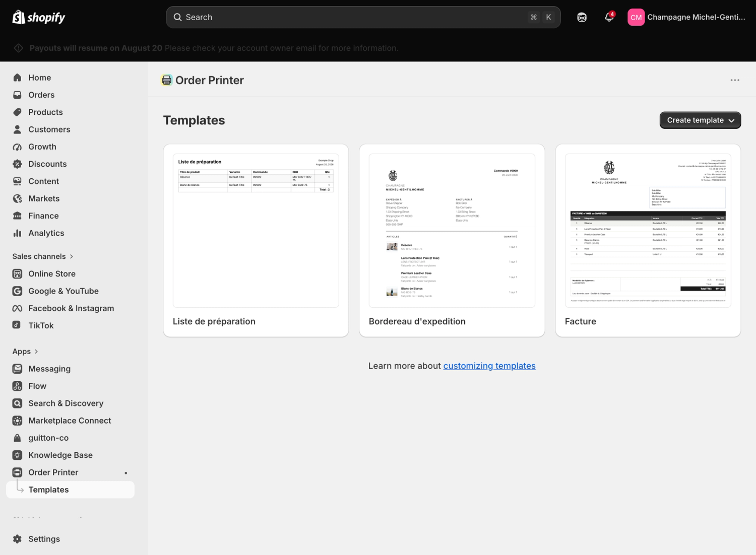Go to Products page

(x=45, y=112)
